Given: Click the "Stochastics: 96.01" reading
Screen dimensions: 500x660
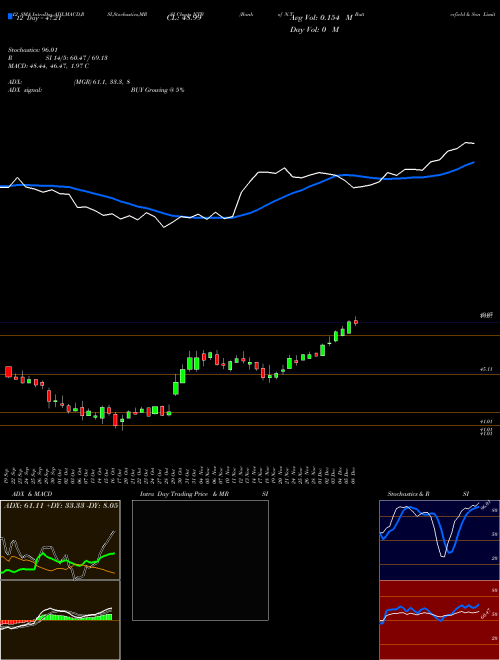Looking at the screenshot, I should tap(33, 50).
